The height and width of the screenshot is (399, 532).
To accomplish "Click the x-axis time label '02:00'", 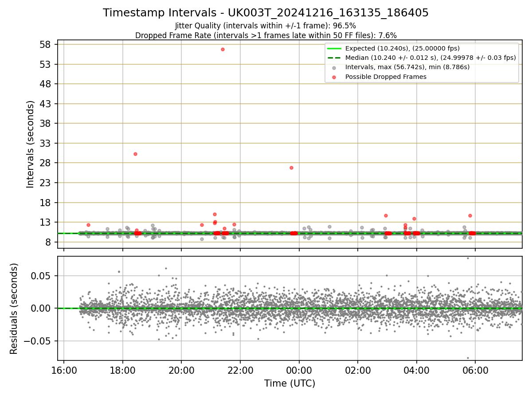I will [358, 369].
